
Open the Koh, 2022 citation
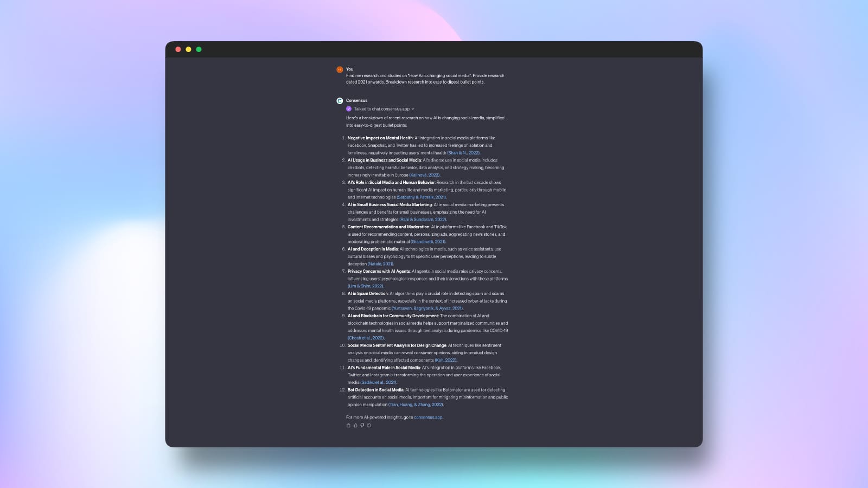pos(446,360)
